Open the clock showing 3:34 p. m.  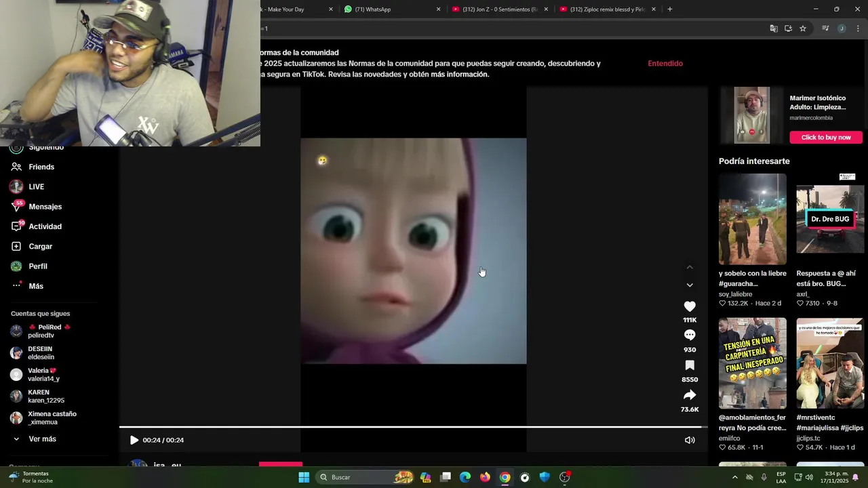835,477
